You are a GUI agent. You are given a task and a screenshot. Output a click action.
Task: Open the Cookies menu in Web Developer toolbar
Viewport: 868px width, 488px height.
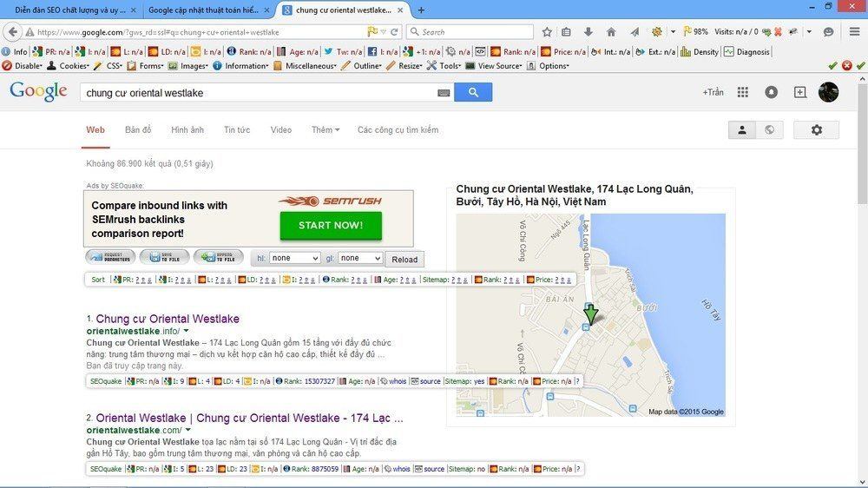tap(68, 65)
